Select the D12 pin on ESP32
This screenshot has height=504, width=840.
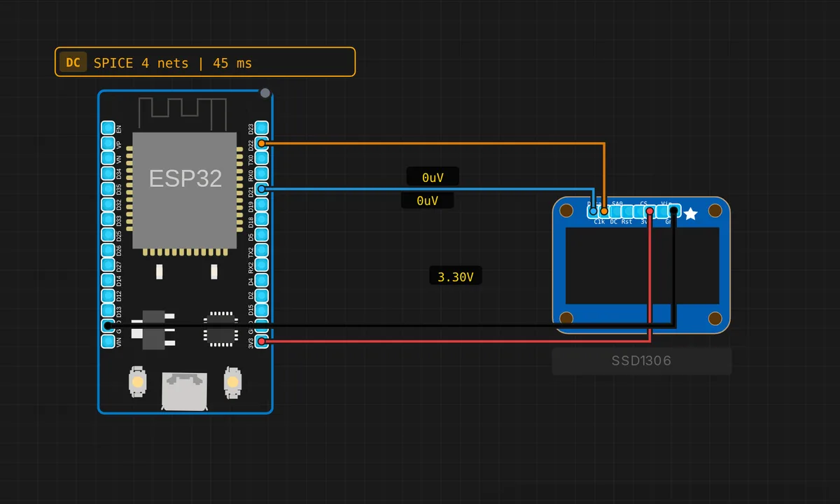(x=108, y=295)
